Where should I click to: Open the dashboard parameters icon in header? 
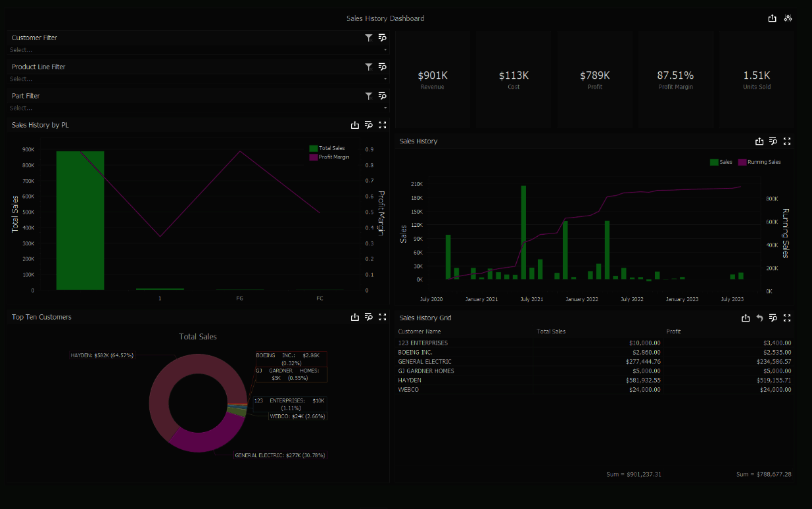pyautogui.click(x=788, y=18)
